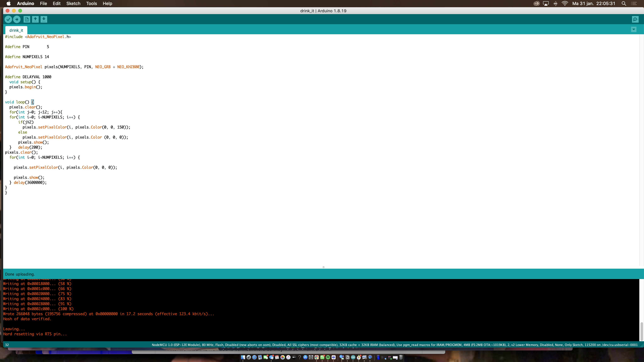The width and height of the screenshot is (644, 362).
Task: Click the 'Writing at 0x0002c000... (100 %)' console line
Action: (38, 309)
